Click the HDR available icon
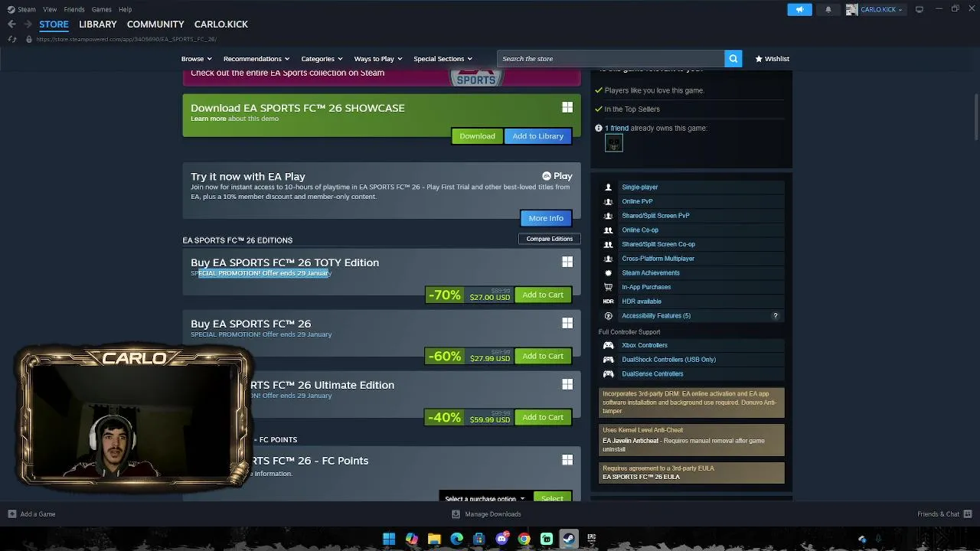 coord(609,302)
